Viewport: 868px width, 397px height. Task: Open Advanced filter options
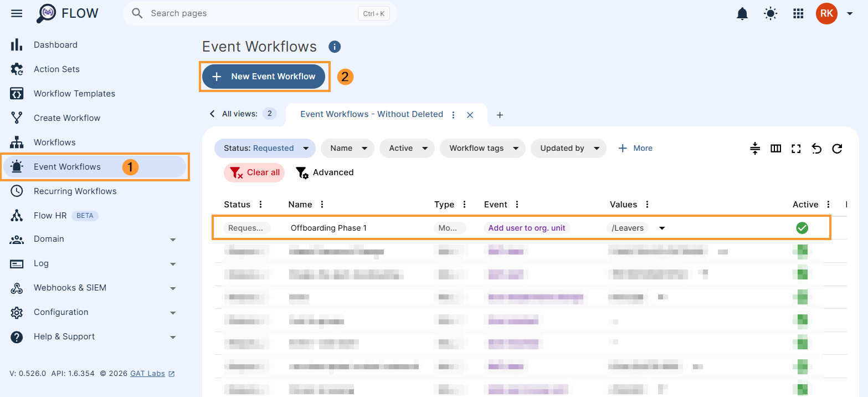tap(325, 172)
